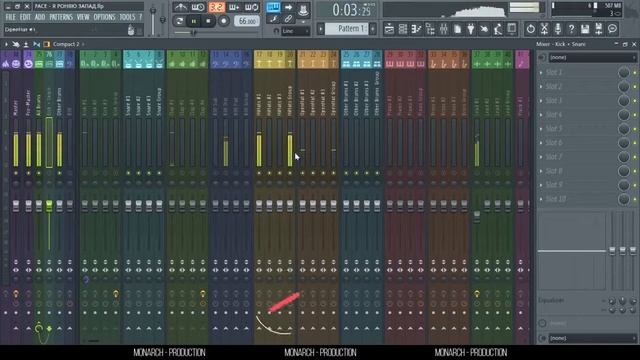Click the tempo field showing 66.000
The width and height of the screenshot is (640, 360).
[x=247, y=21]
